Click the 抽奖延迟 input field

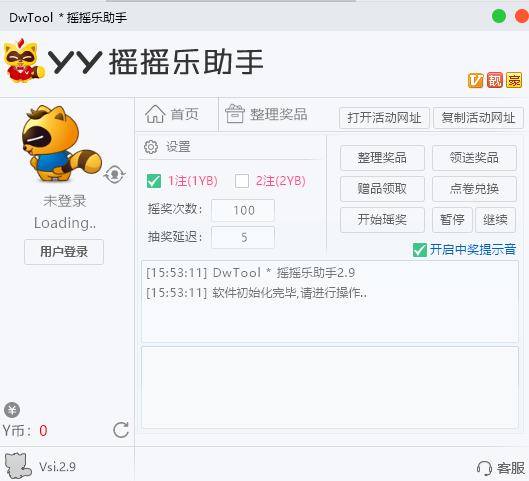tap(243, 237)
